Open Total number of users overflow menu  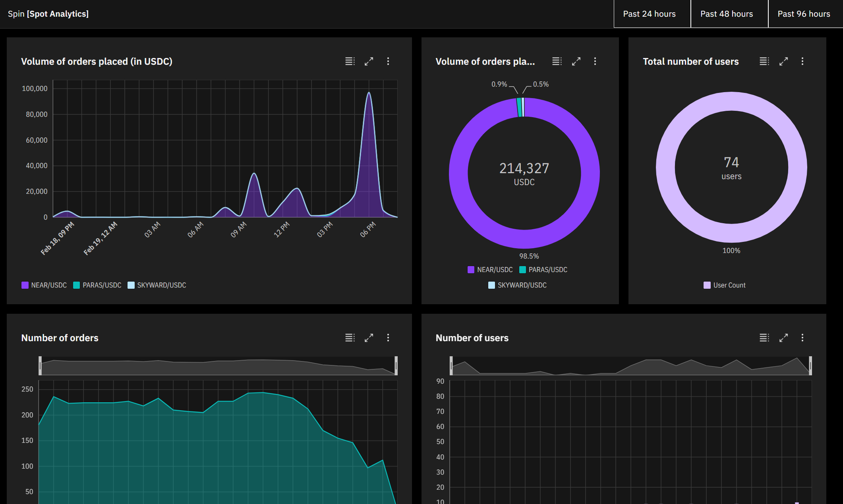pyautogui.click(x=802, y=61)
